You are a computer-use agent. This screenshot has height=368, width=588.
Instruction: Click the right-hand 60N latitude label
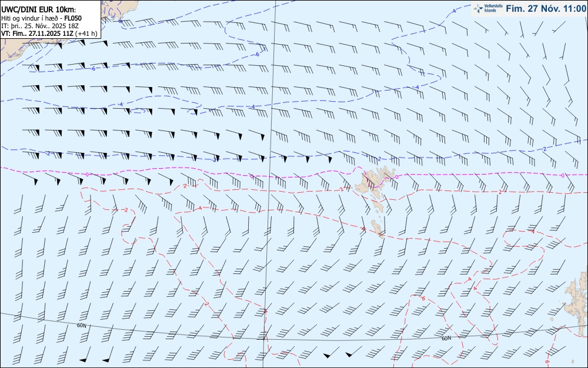[x=446, y=339]
